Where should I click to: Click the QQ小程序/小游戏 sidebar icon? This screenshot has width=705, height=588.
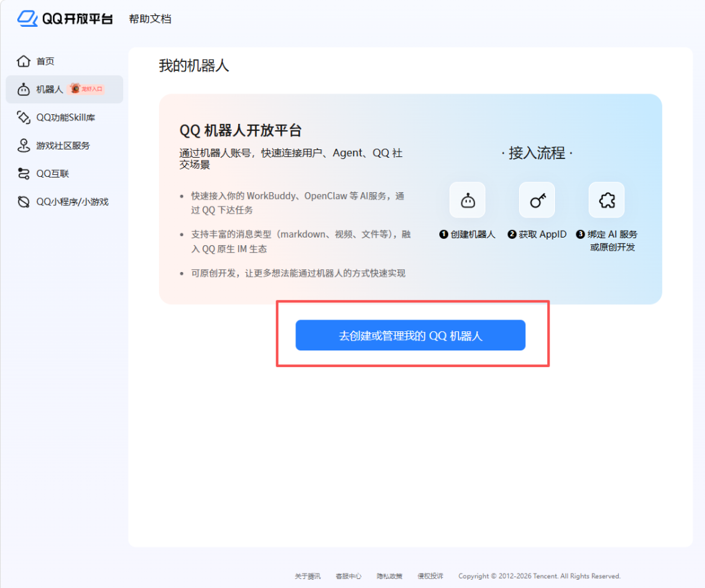(x=23, y=202)
